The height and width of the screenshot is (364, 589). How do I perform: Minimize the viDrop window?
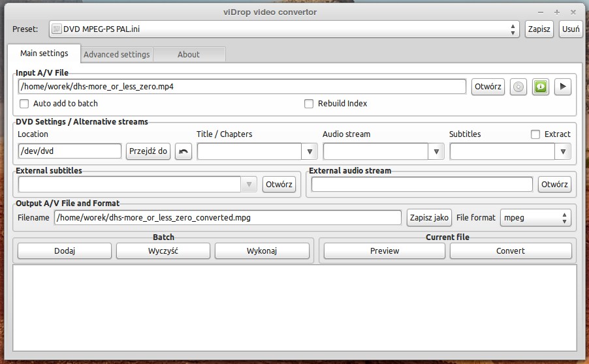pyautogui.click(x=541, y=12)
